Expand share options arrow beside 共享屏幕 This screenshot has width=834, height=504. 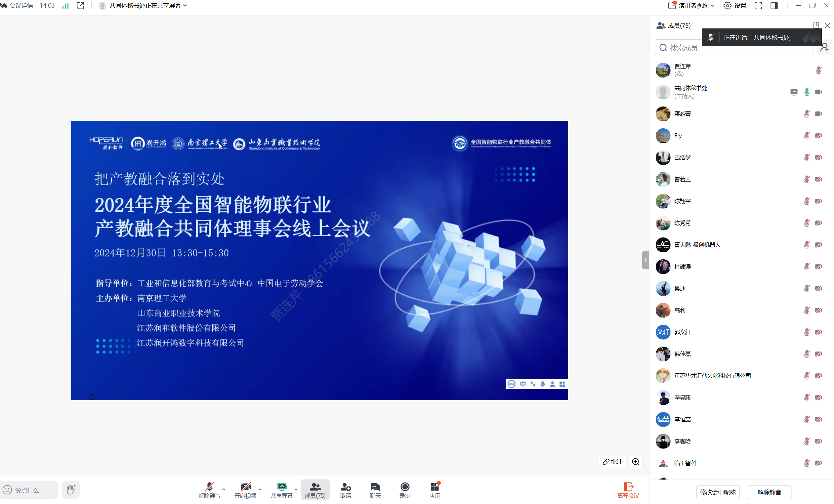[296, 489]
